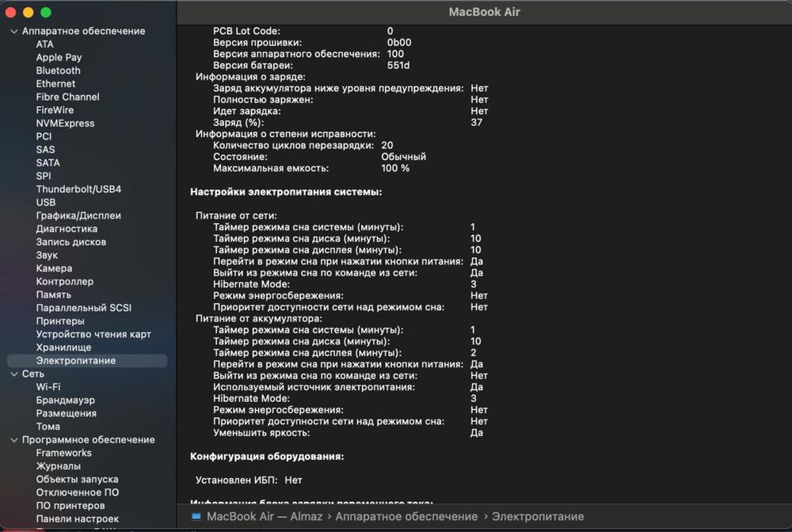Open ПО принтеров entry
792x532 pixels.
[70, 505]
